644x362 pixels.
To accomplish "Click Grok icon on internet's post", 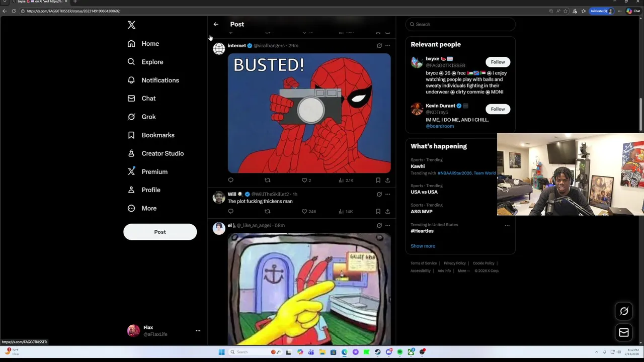I will click(x=379, y=46).
